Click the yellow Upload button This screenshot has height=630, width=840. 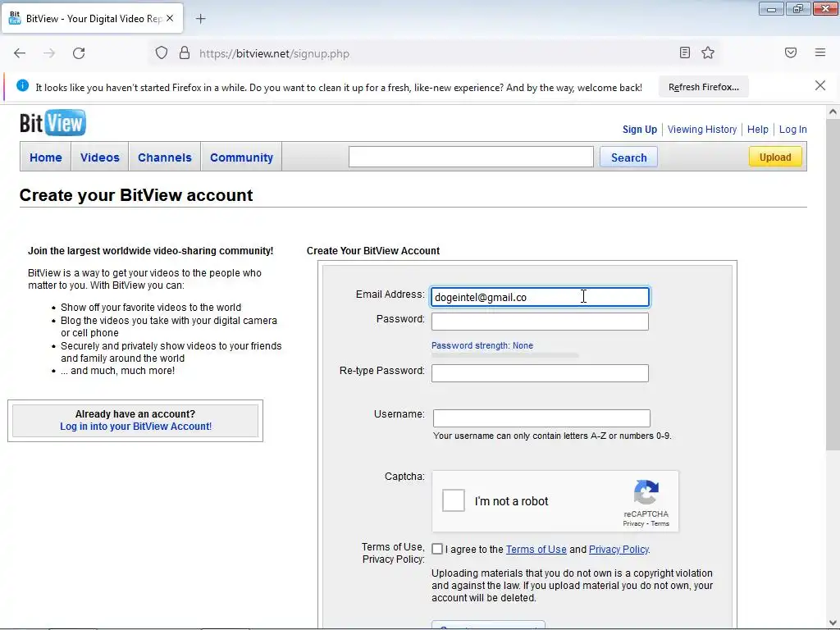tap(775, 157)
